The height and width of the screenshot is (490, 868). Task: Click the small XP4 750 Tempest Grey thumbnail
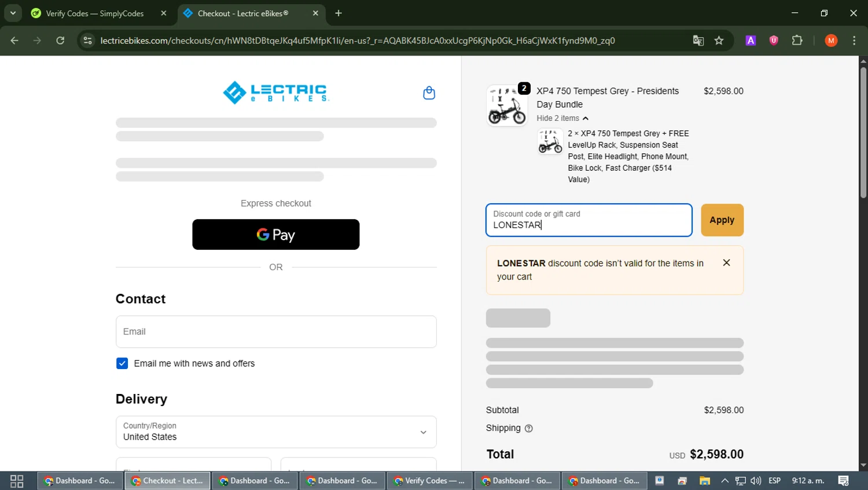pyautogui.click(x=550, y=142)
